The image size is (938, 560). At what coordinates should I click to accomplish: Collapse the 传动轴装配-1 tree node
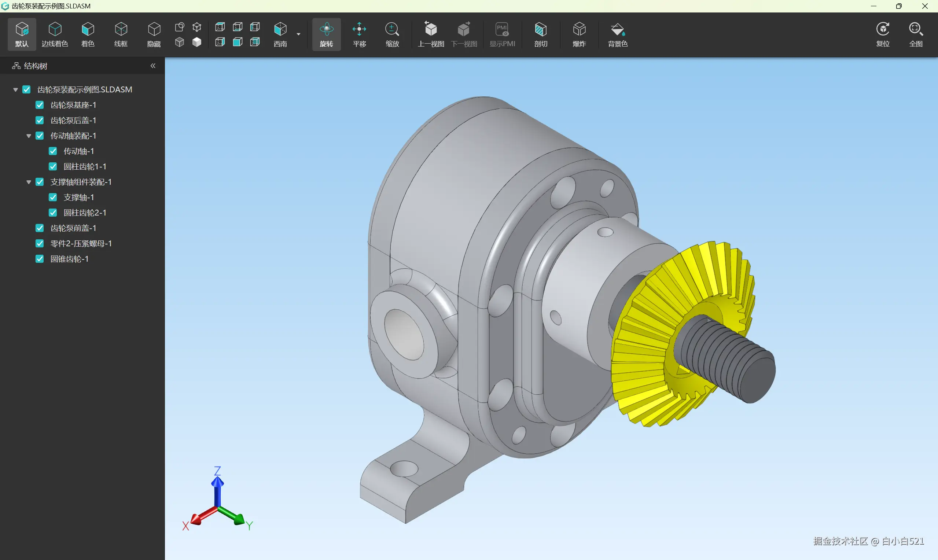29,136
